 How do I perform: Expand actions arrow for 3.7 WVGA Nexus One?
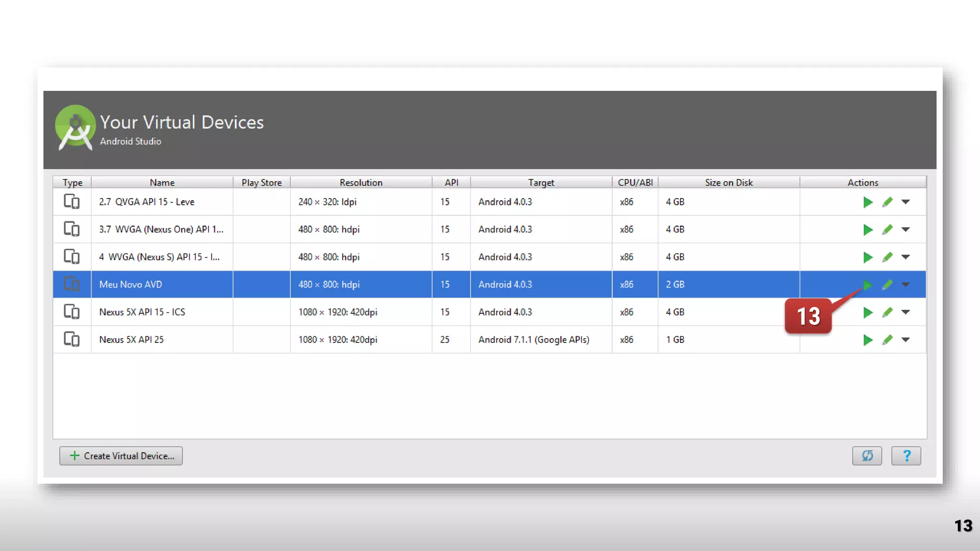coord(905,230)
